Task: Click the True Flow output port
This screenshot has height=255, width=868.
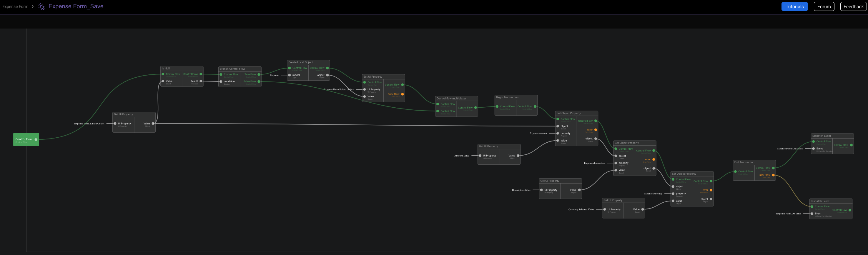Action: click(259, 74)
